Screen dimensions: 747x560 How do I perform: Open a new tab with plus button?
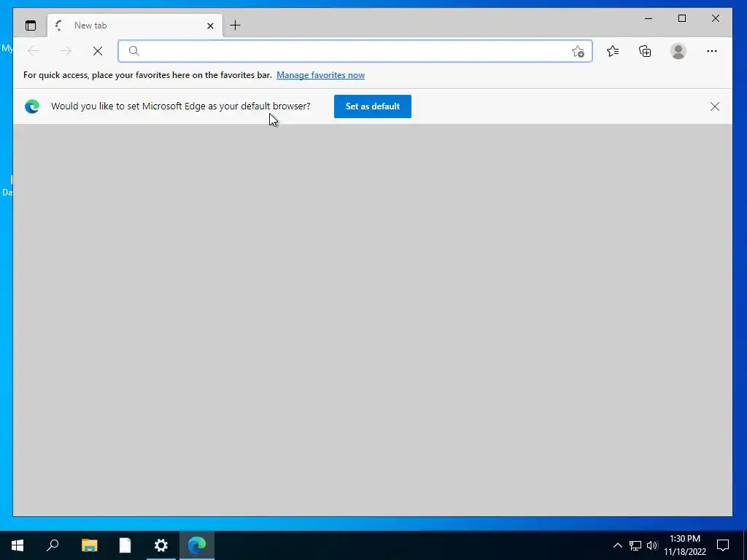[x=235, y=26]
